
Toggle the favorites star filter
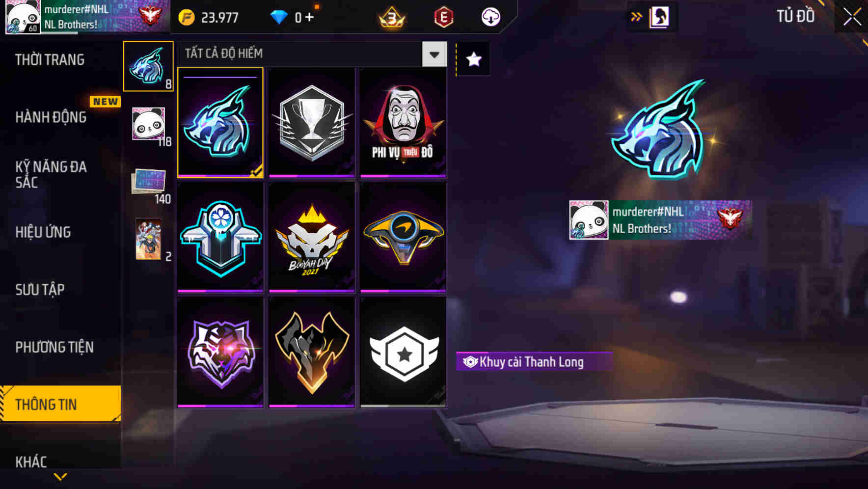coord(474,59)
